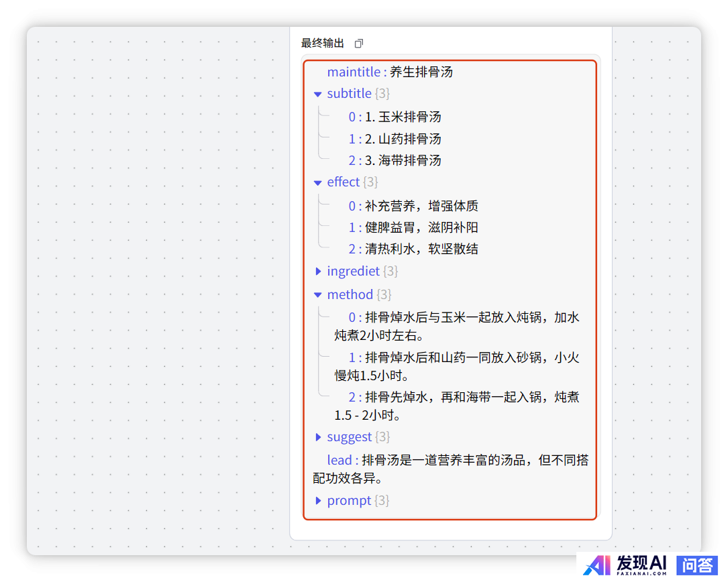
Task: Collapse the method node
Action: point(318,295)
